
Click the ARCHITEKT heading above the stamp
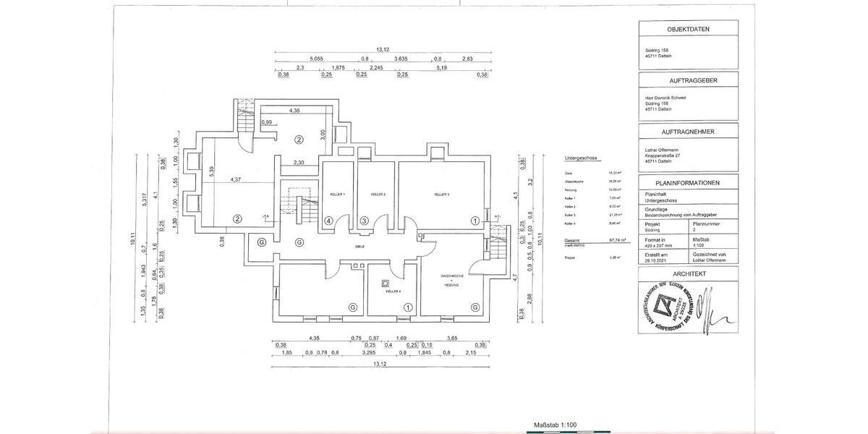[x=688, y=275]
